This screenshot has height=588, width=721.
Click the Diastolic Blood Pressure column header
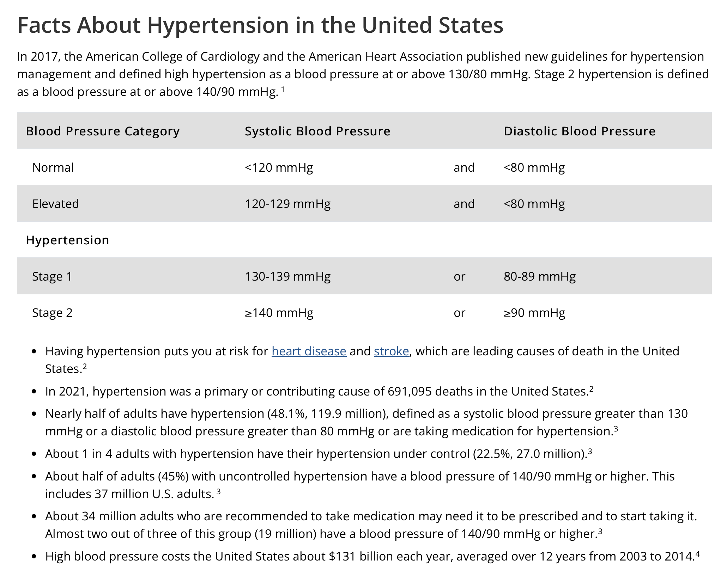coord(579,131)
